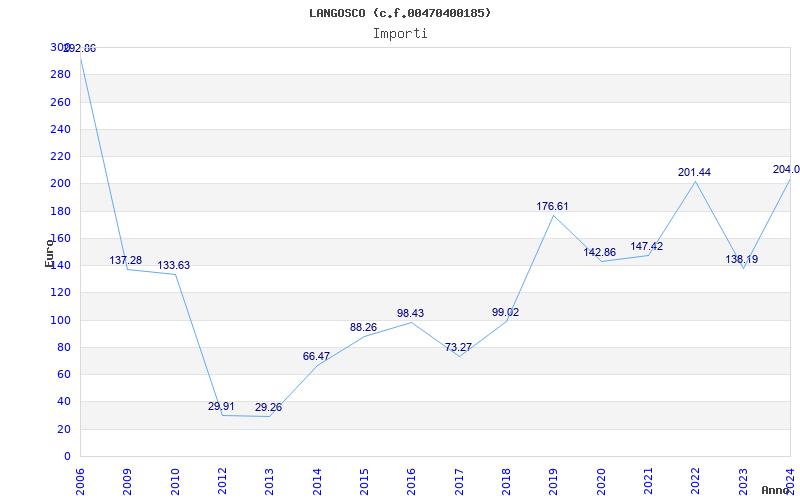The height and width of the screenshot is (500, 800).
Task: Click the 98.43 value label
Action: 411,313
